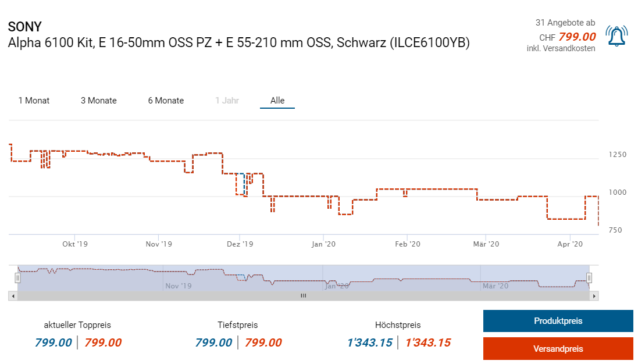Viewport: 638px width, 364px height.
Task: Click the Höchstpreis 1'343.15 blue value
Action: (x=369, y=342)
